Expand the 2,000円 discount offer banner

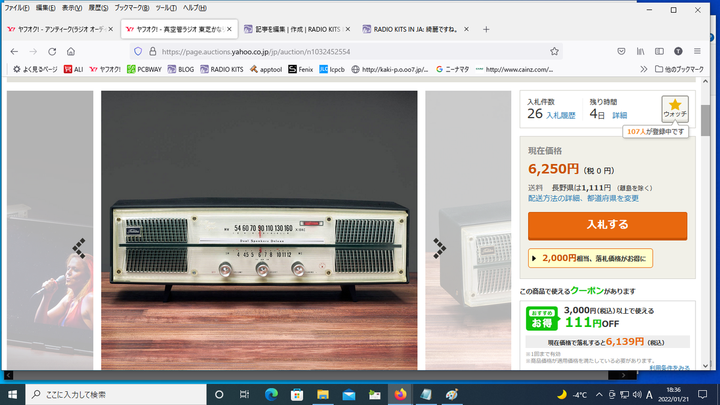[x=590, y=258]
